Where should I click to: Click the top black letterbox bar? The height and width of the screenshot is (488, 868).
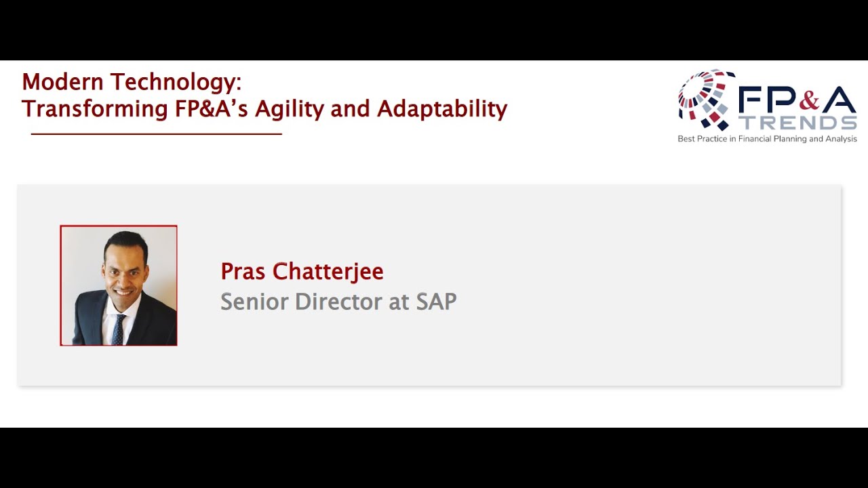pyautogui.click(x=434, y=30)
